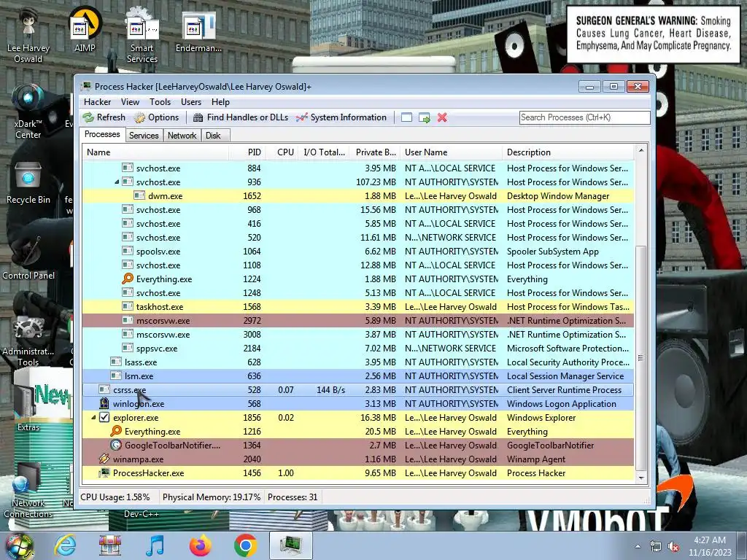Sort by the Name column header
The height and width of the screenshot is (560, 747).
click(155, 152)
